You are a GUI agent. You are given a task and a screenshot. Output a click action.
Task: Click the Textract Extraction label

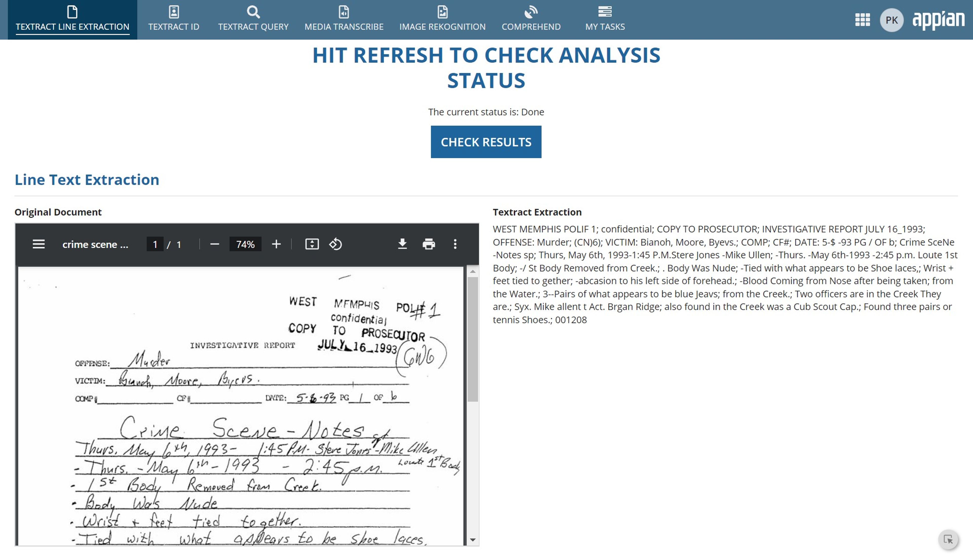pos(537,212)
